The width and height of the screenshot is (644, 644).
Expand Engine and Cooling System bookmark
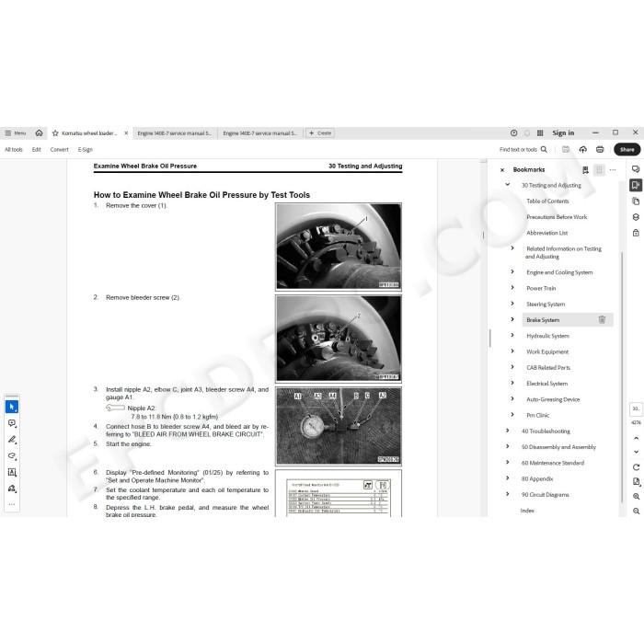pyautogui.click(x=512, y=272)
